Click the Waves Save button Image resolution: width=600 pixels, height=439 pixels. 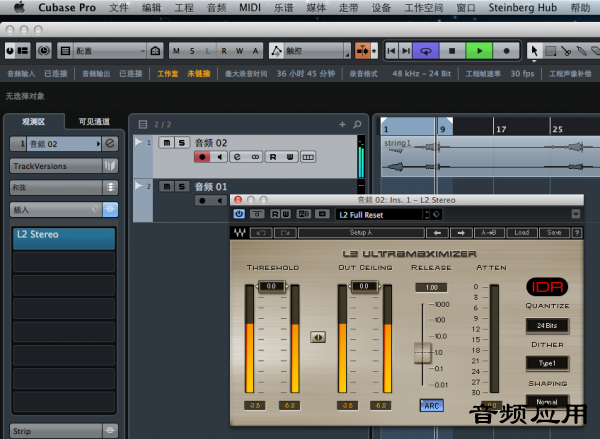[x=554, y=233]
